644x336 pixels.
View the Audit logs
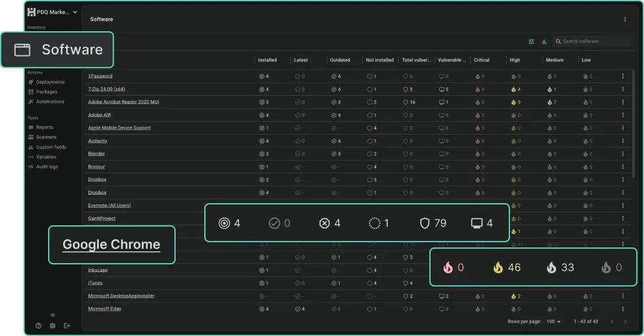click(43, 167)
